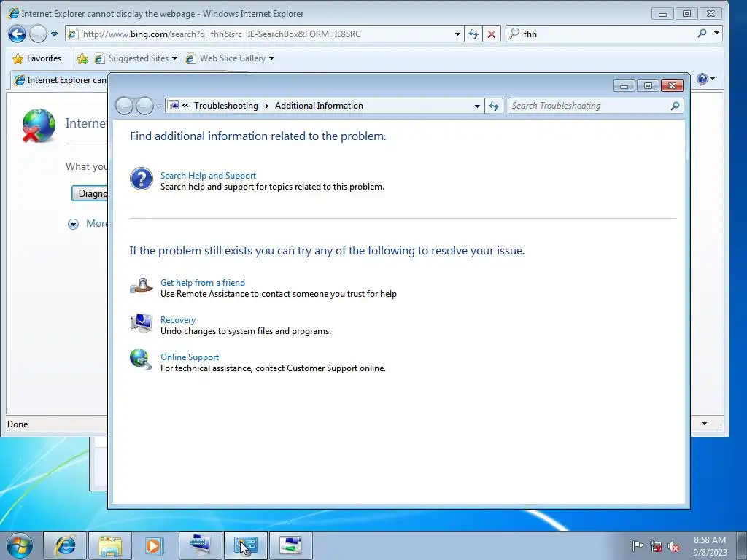Open the Favorites button in IE

pos(37,58)
